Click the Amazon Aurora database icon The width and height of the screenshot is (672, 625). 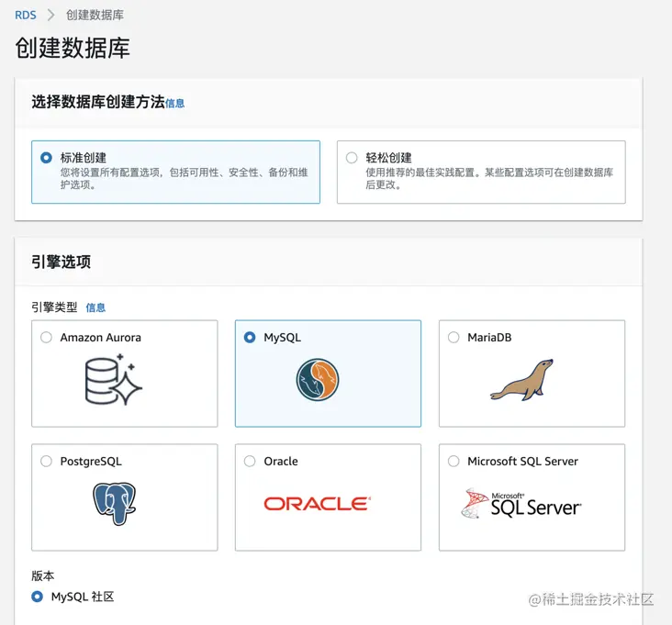[x=114, y=380]
